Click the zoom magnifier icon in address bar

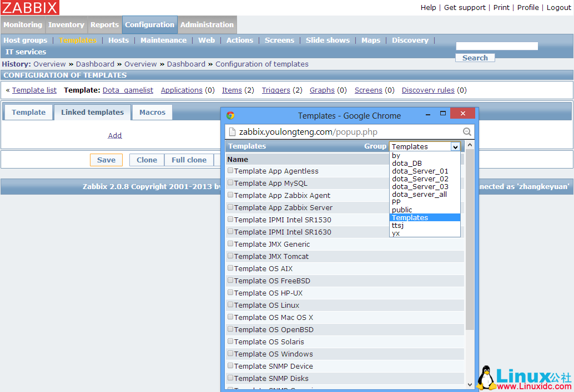(467, 132)
